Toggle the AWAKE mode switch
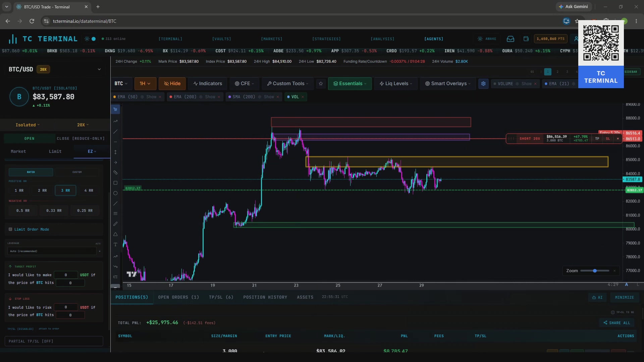644x362 pixels. pos(487,39)
